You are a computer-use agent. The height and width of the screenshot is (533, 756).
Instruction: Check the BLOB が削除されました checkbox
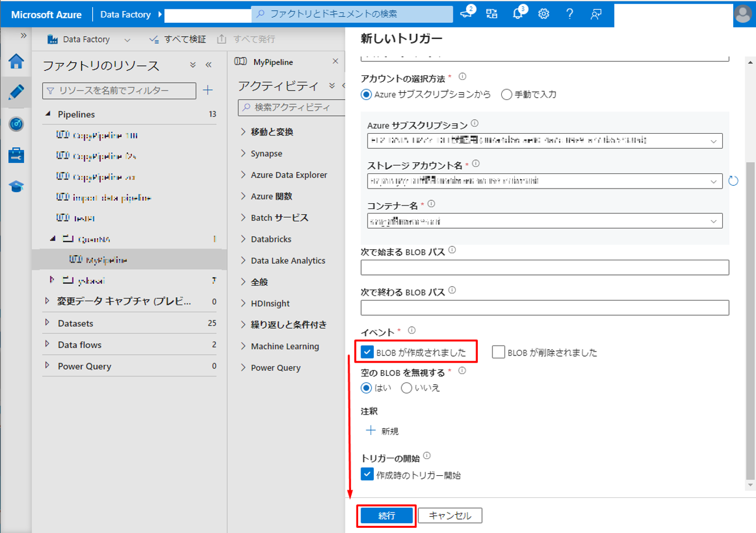(x=498, y=352)
